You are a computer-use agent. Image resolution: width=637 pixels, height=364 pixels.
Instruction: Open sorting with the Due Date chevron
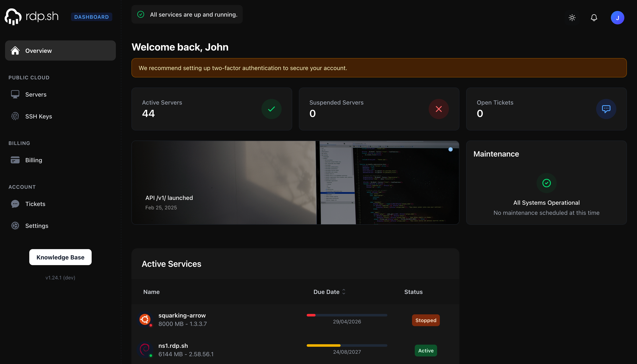(344, 292)
